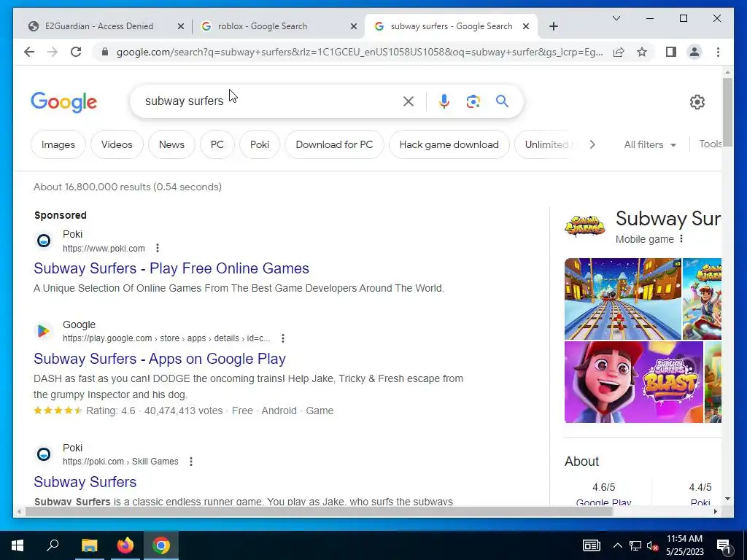Image resolution: width=747 pixels, height=560 pixels.
Task: Show hidden system tray icons
Action: pyautogui.click(x=617, y=545)
